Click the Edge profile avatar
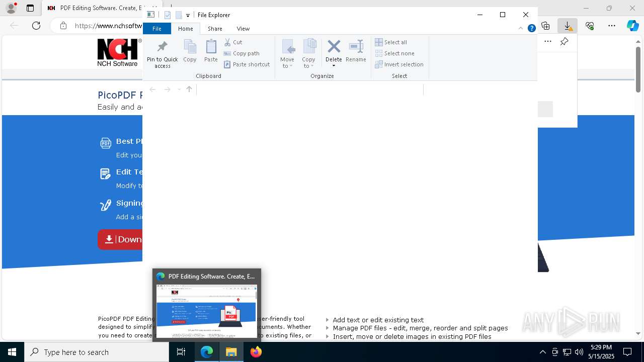Viewport: 644px width, 362px height. [x=11, y=8]
